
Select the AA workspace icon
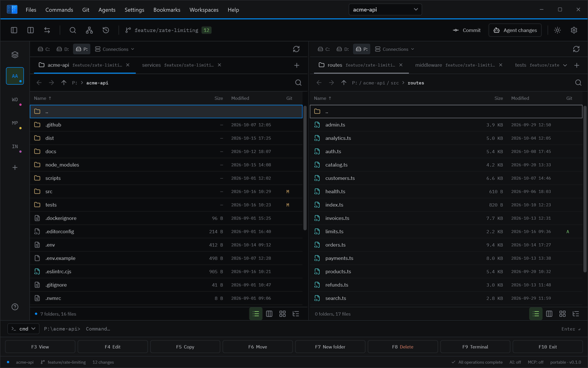pos(15,76)
